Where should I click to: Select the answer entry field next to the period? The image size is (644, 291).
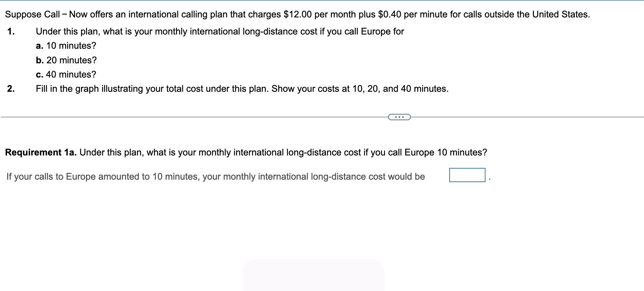(x=467, y=174)
